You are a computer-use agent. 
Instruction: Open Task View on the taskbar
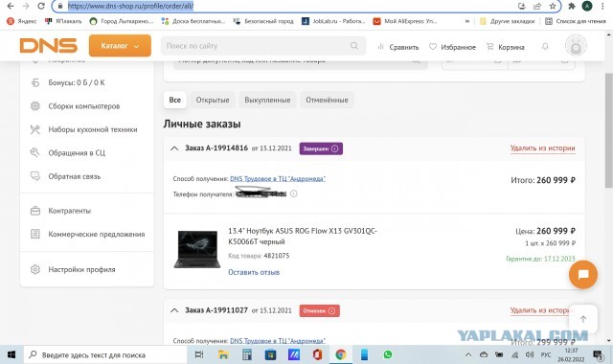point(199,354)
